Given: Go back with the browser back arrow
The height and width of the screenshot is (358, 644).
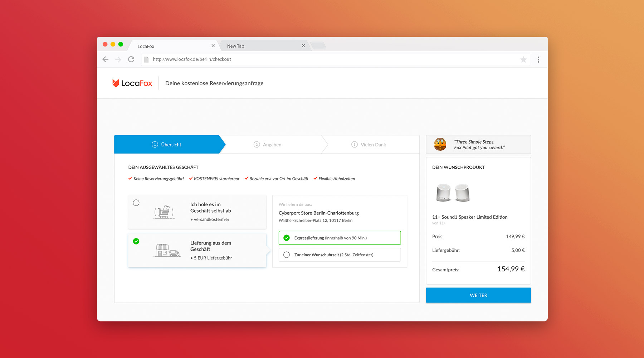Looking at the screenshot, I should (x=106, y=59).
